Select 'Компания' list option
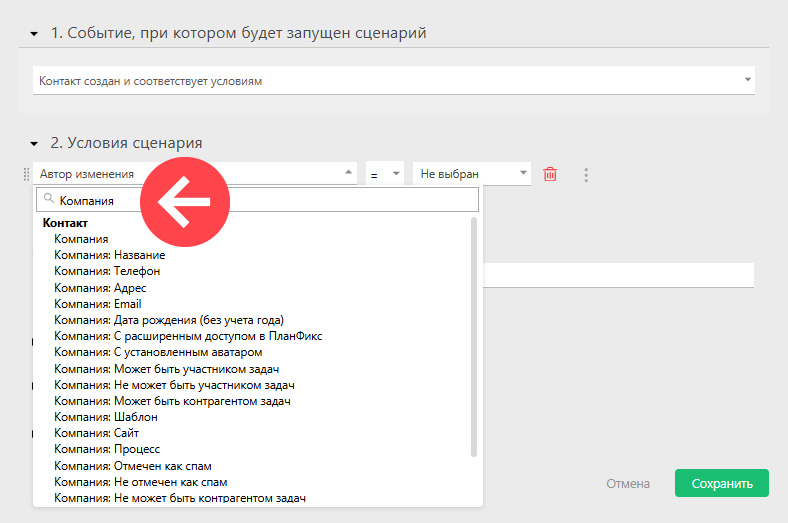The width and height of the screenshot is (788, 523). tap(81, 239)
